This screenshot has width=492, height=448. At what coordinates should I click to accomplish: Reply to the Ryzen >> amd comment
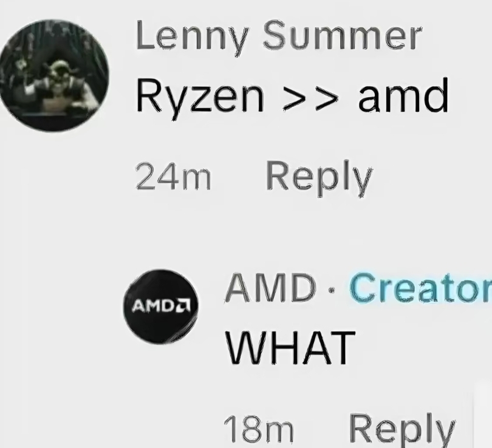point(319,176)
